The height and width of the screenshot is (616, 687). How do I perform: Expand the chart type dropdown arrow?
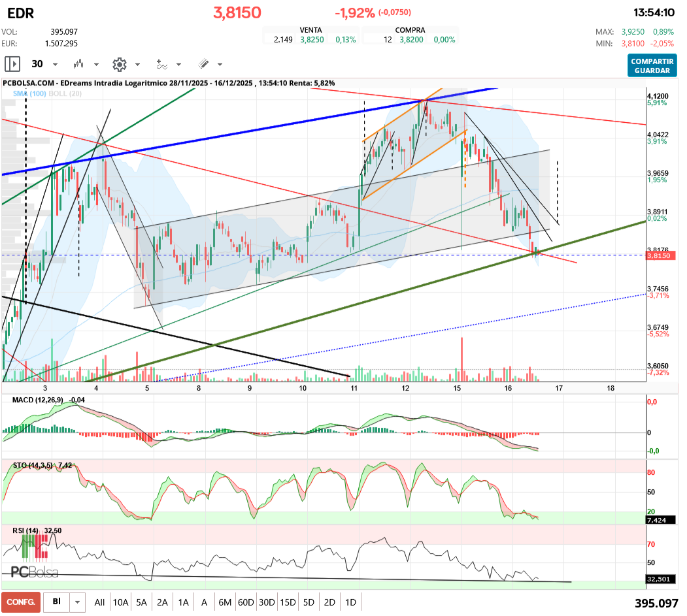(96, 65)
